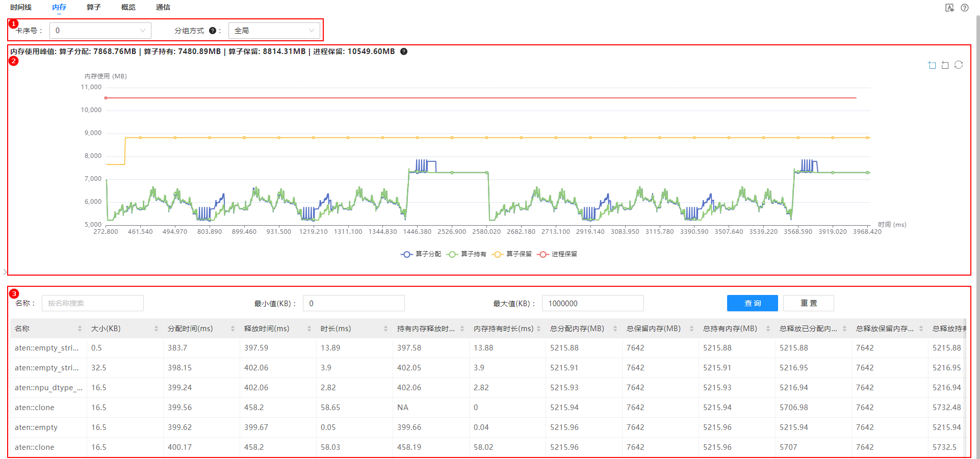The width and height of the screenshot is (980, 459).
Task: Open the 卡序号 dropdown showing 0
Action: (x=100, y=31)
